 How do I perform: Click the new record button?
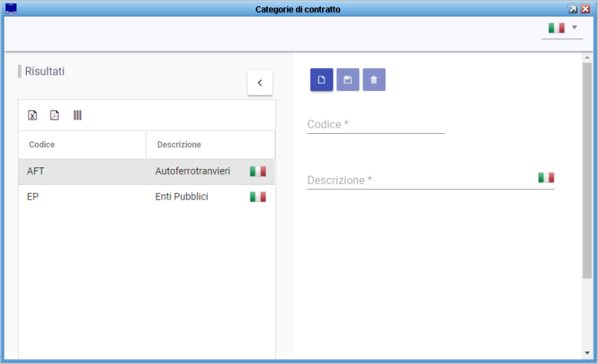pos(321,80)
